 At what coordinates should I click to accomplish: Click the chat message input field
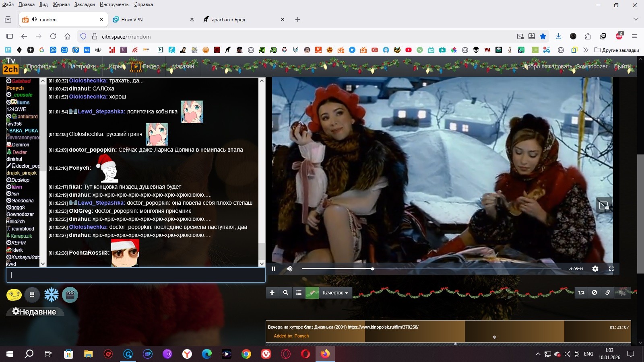(x=136, y=275)
